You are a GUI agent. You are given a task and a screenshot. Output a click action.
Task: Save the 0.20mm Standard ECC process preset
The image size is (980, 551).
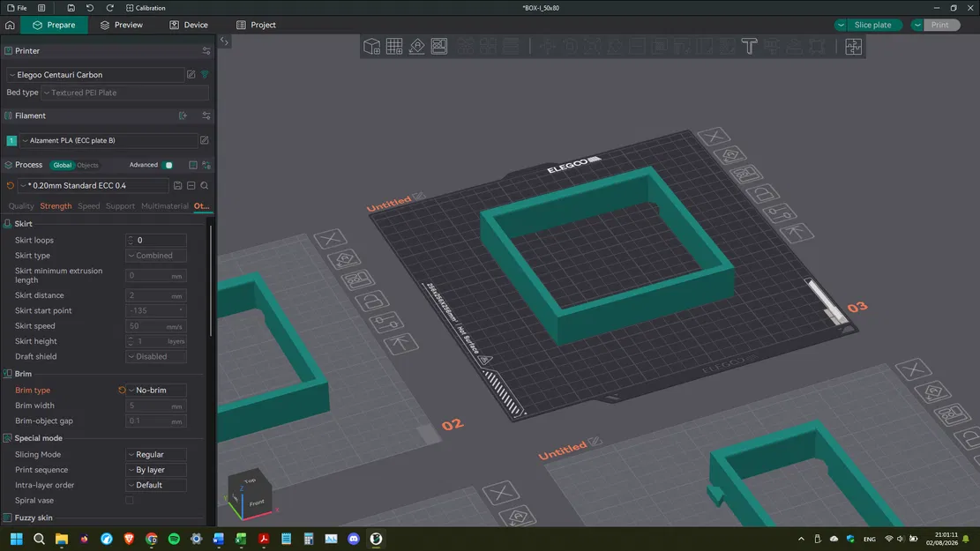(x=178, y=185)
